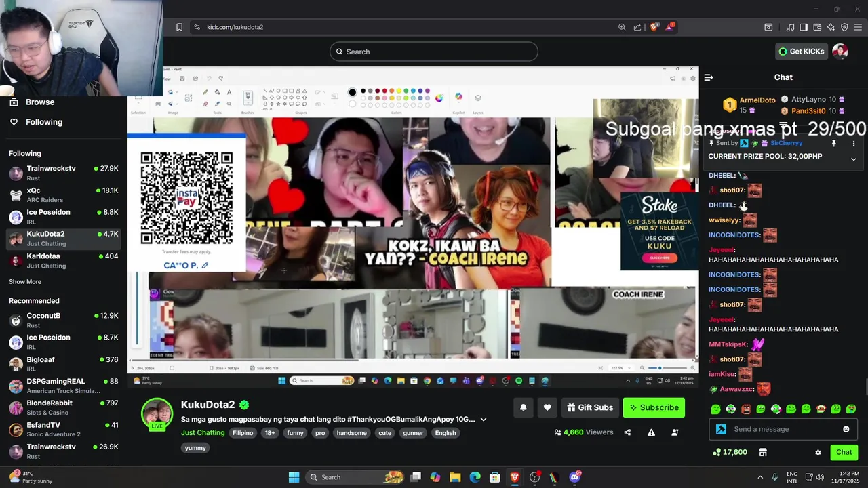
Task: View site information icon beside the URL
Action: click(x=197, y=27)
